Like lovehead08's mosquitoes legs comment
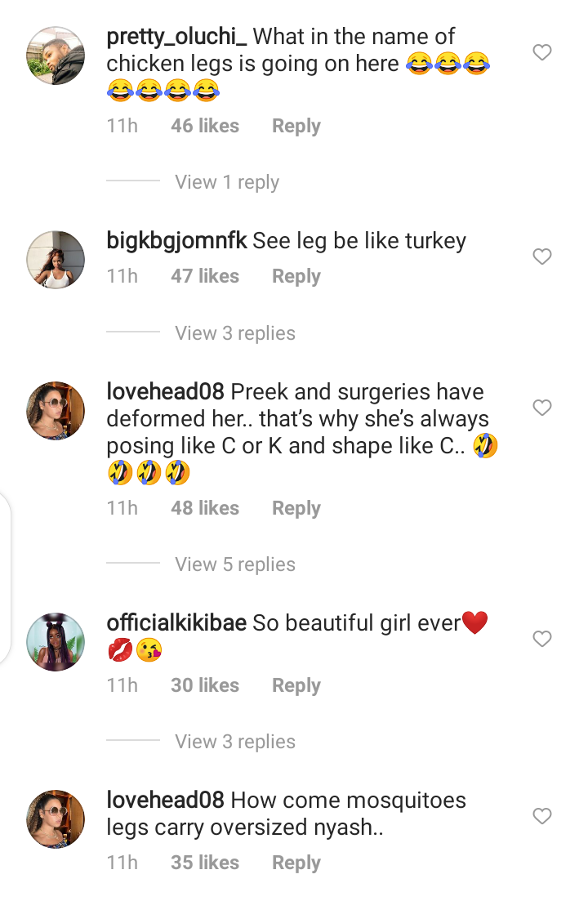Viewport: 588px width, 901px height. tap(541, 816)
